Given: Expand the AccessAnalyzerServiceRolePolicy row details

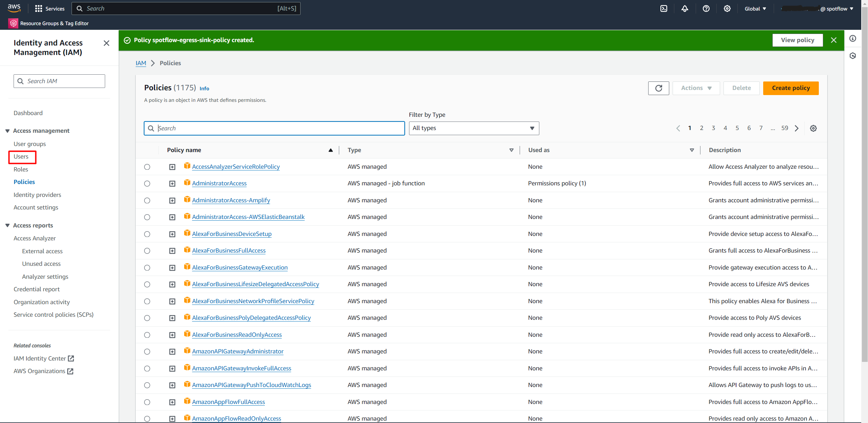Looking at the screenshot, I should tap(172, 167).
